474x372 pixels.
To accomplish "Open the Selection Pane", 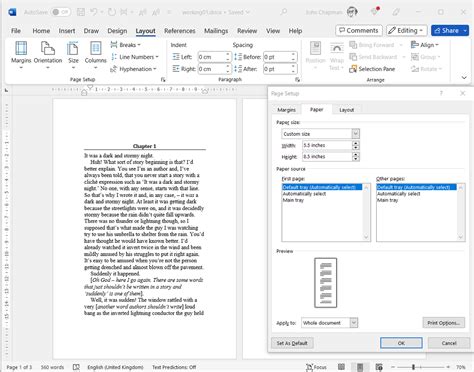I will pyautogui.click(x=372, y=69).
